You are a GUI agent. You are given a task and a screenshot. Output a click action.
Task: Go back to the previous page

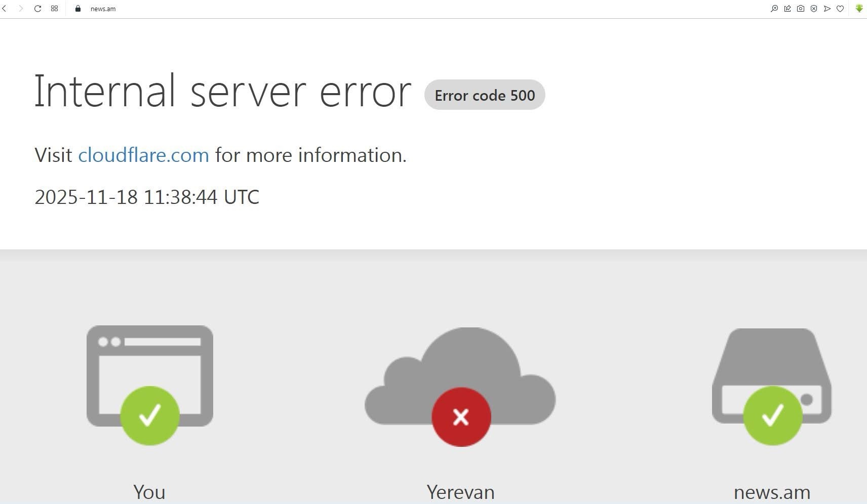click(x=5, y=9)
